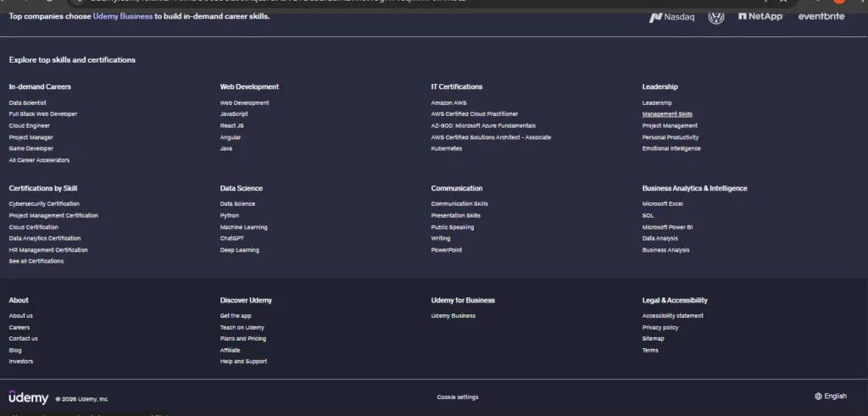Open Project Management under Leadership
The width and height of the screenshot is (868, 416).
coord(670,125)
